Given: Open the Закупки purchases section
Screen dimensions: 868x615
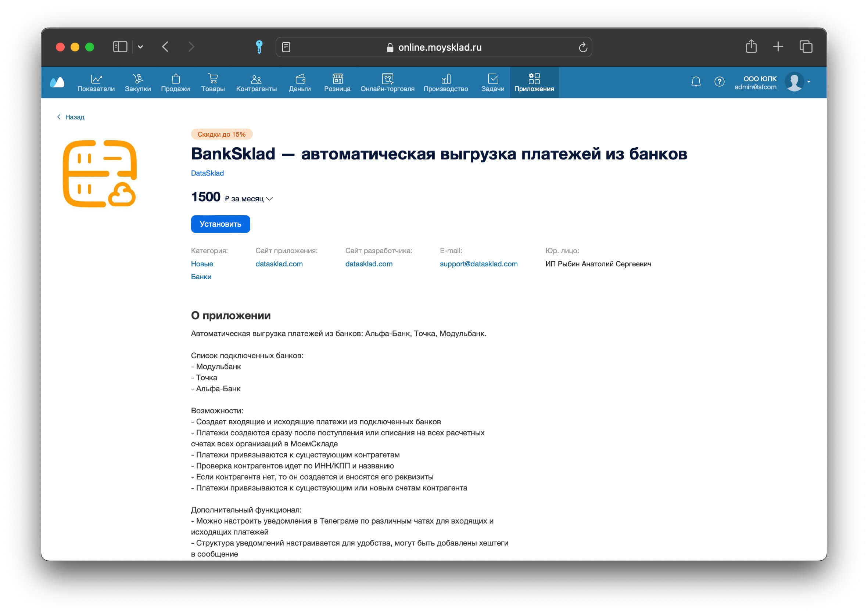Looking at the screenshot, I should click(x=137, y=83).
